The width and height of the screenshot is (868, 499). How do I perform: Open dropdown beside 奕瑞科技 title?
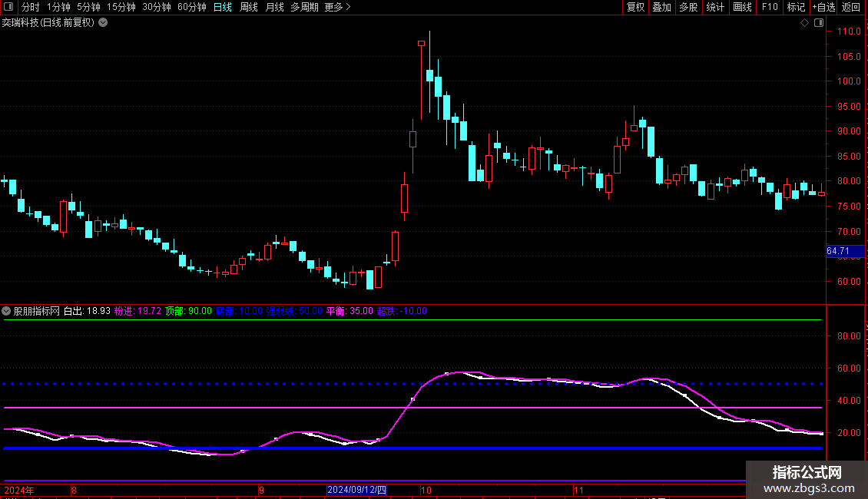[x=103, y=23]
